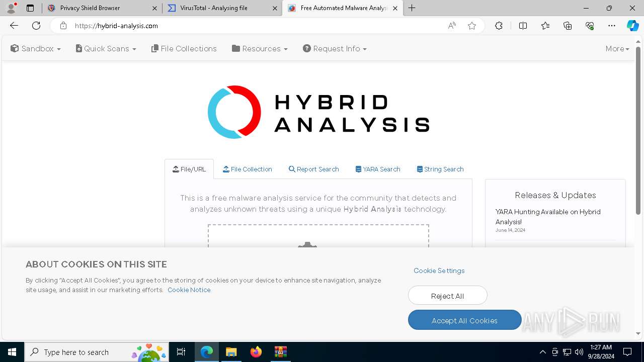Viewport: 644px width, 362px height.
Task: Open Browser essentials heart icon
Action: [590, 26]
